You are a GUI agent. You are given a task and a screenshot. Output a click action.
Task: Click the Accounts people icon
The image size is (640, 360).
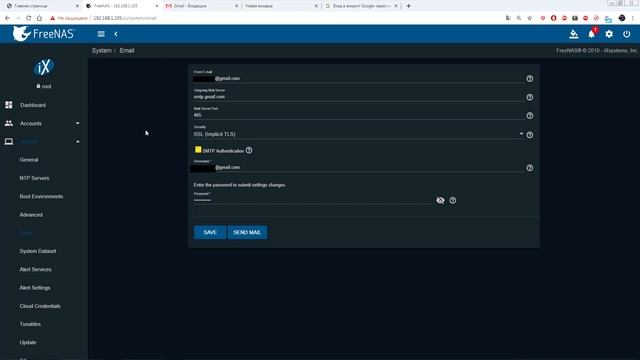pyautogui.click(x=9, y=123)
